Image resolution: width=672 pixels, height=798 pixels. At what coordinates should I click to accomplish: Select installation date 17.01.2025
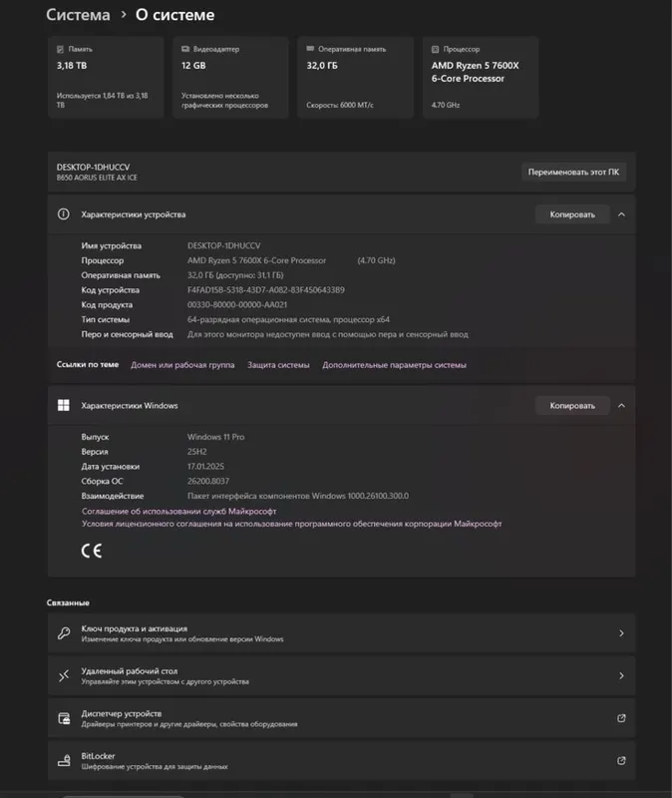[205, 466]
